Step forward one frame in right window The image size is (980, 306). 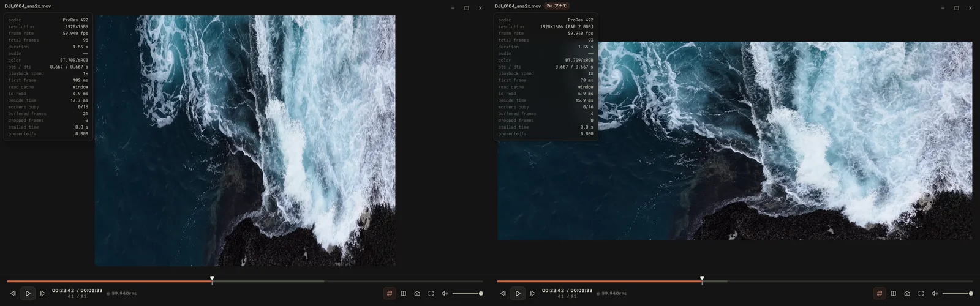(532, 294)
